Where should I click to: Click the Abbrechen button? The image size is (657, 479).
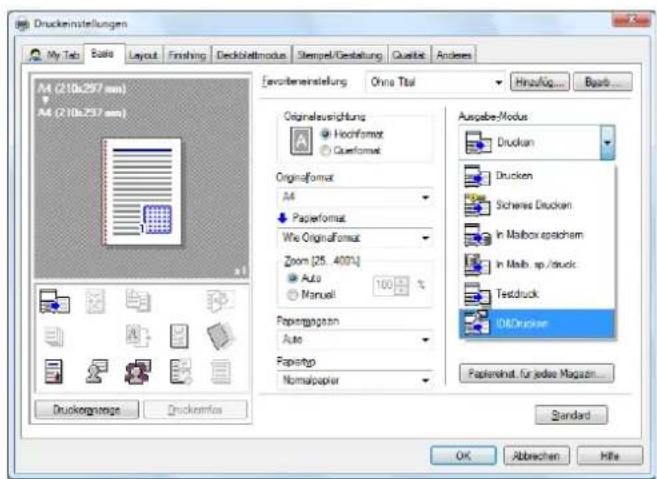click(x=536, y=456)
